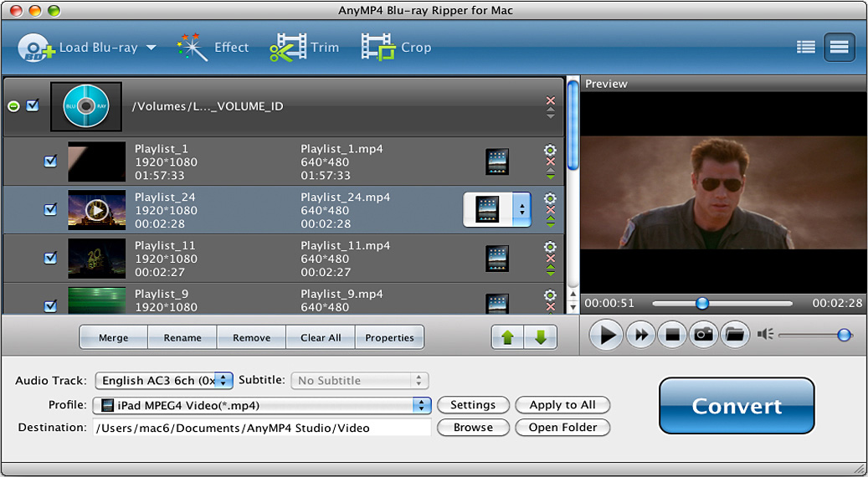Move selected item down with green arrow
Viewport: 868px width, 477px height.
pos(541,337)
